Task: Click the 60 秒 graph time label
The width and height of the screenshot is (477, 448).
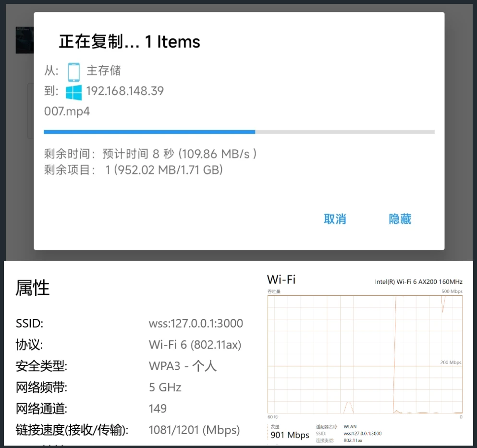Action: pyautogui.click(x=273, y=417)
